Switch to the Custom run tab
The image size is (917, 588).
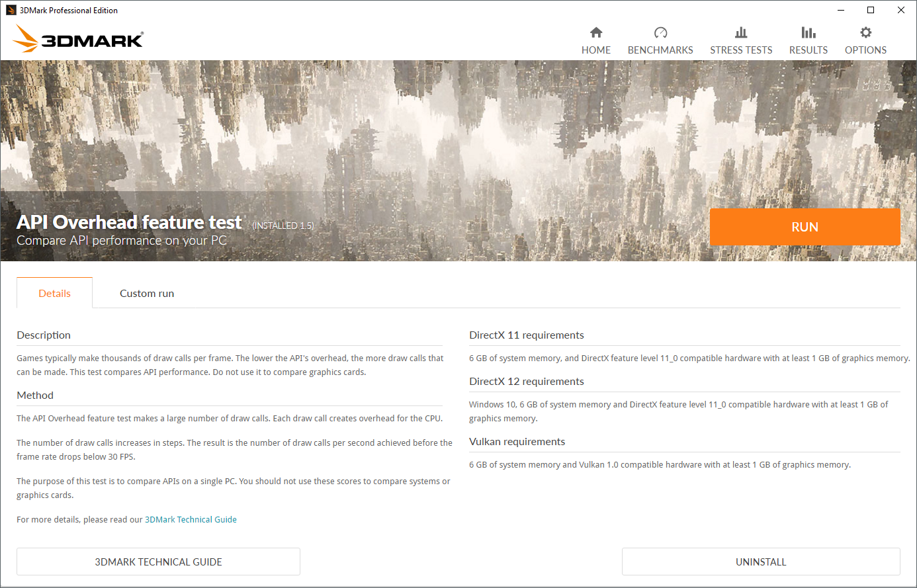tap(147, 293)
